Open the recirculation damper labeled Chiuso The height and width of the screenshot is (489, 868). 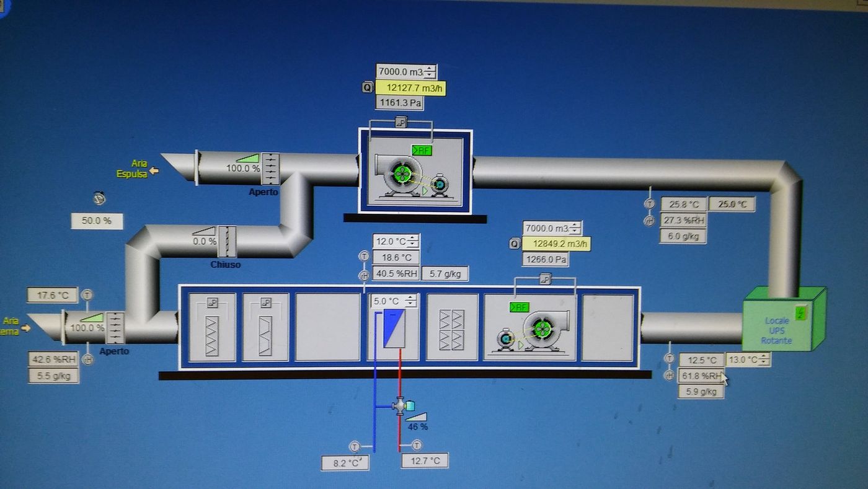[x=228, y=242]
